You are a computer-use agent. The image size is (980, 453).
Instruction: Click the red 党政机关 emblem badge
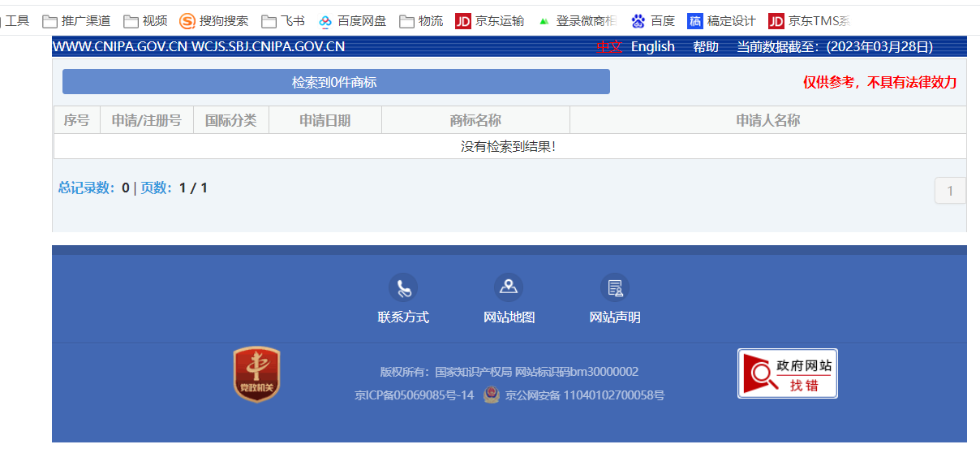tap(256, 374)
